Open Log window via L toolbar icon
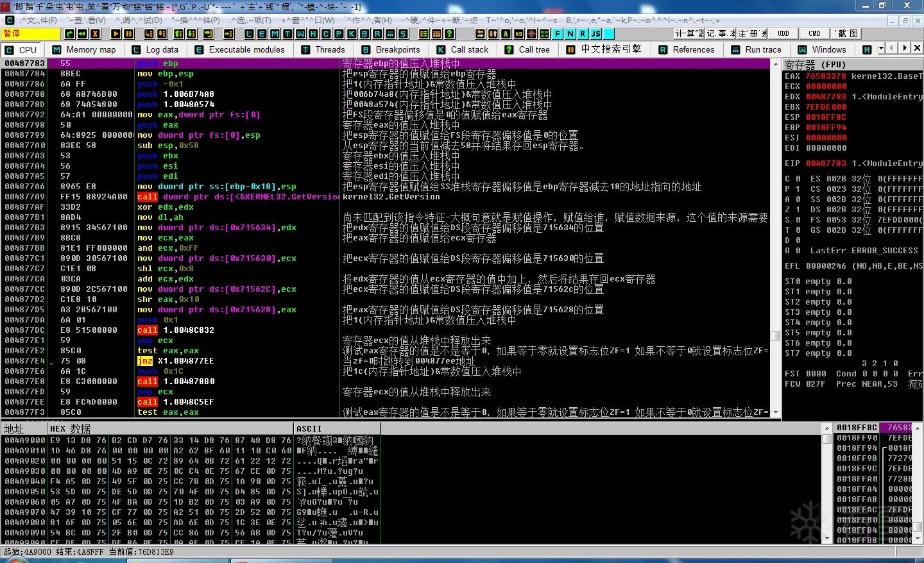924x563 pixels. pyautogui.click(x=249, y=33)
